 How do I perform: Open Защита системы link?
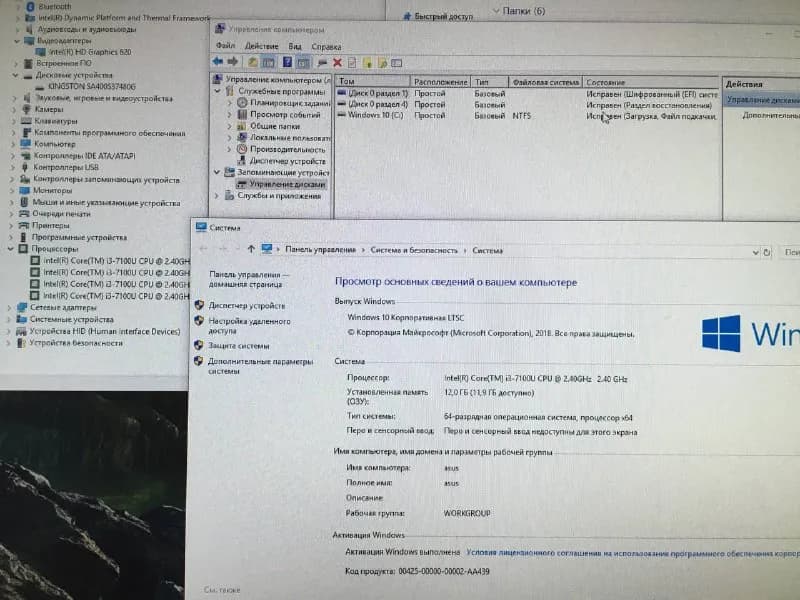pyautogui.click(x=238, y=345)
